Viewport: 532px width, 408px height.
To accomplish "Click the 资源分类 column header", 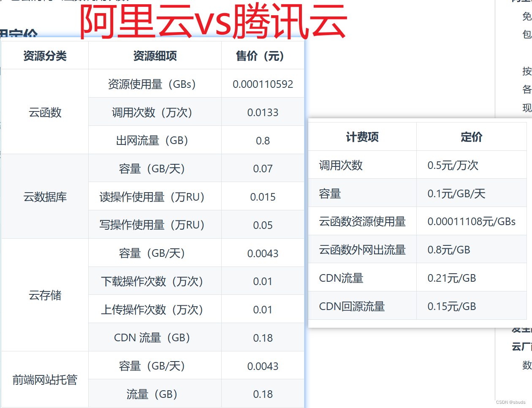I will (45, 56).
